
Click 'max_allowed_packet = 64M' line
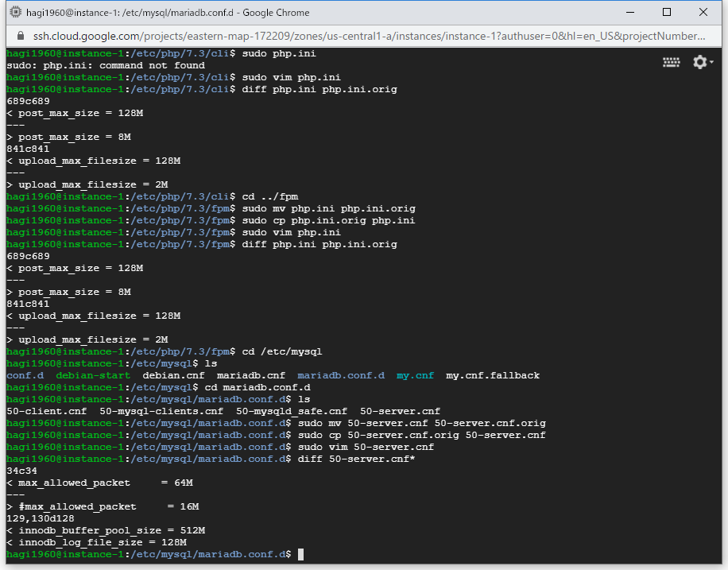100,483
